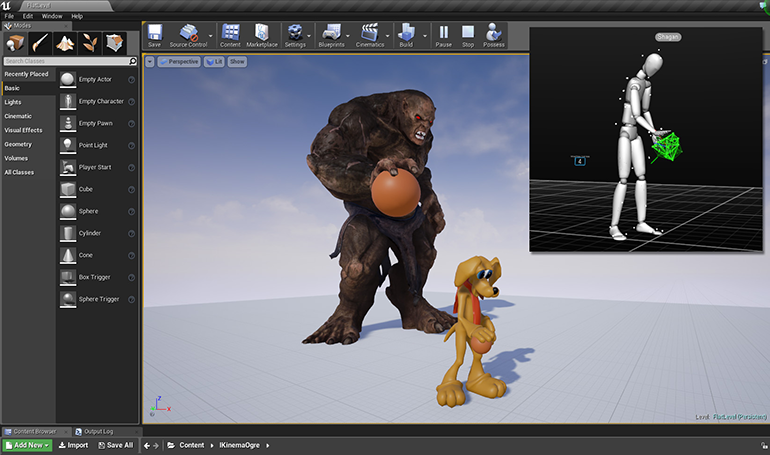
Task: Toggle the Lit view mode button
Action: (214, 62)
